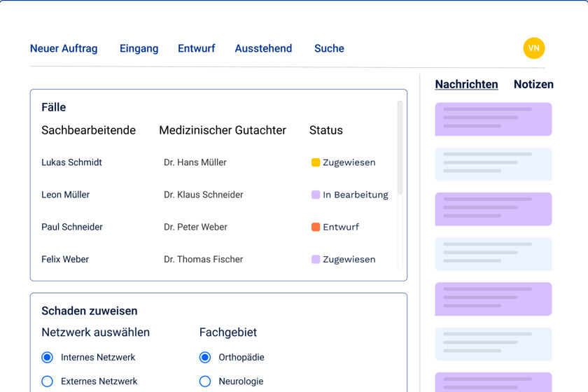Open the first purple message card
Image resolution: width=588 pixels, height=392 pixels.
[493, 119]
